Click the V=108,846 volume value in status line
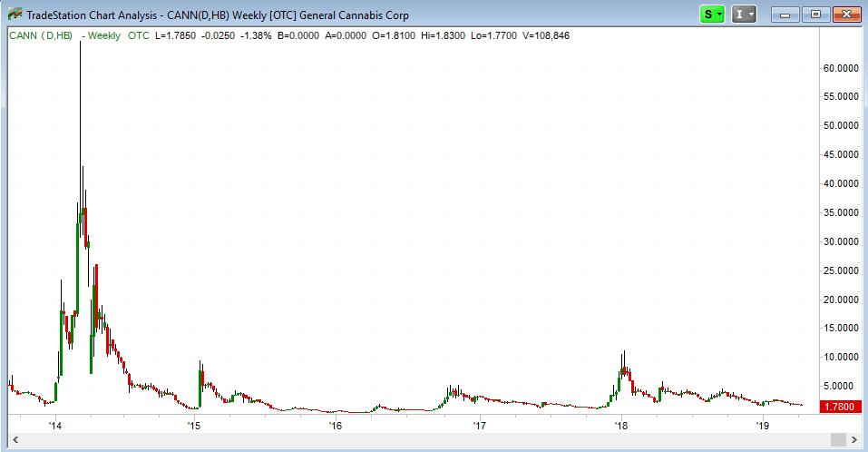This screenshot has height=452, width=868. [541, 35]
